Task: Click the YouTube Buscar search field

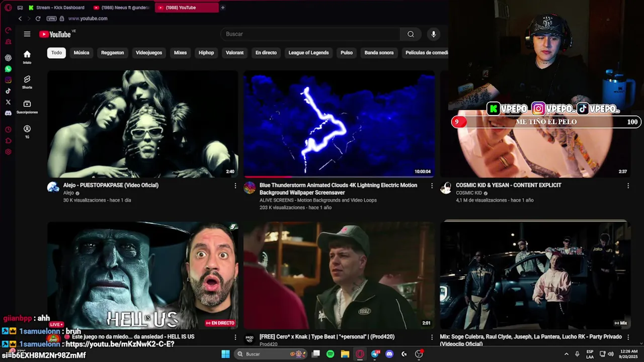Action: [x=310, y=34]
